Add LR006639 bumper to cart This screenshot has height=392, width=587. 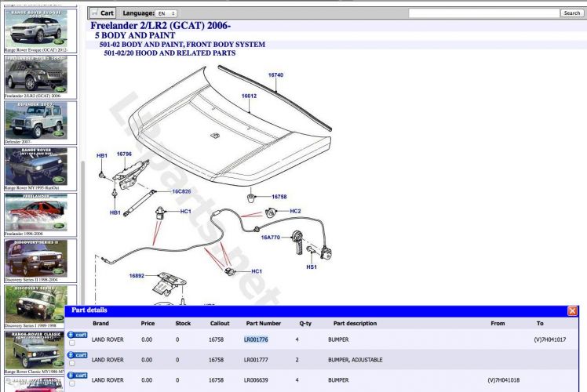click(78, 376)
